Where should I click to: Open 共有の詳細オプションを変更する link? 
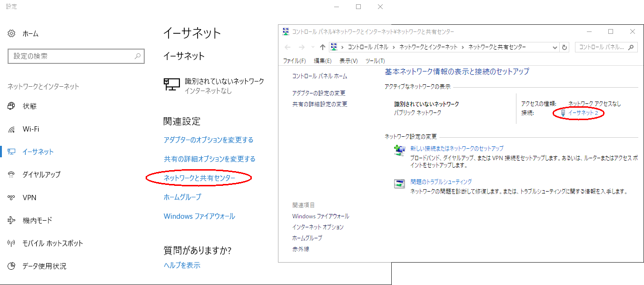[209, 159]
